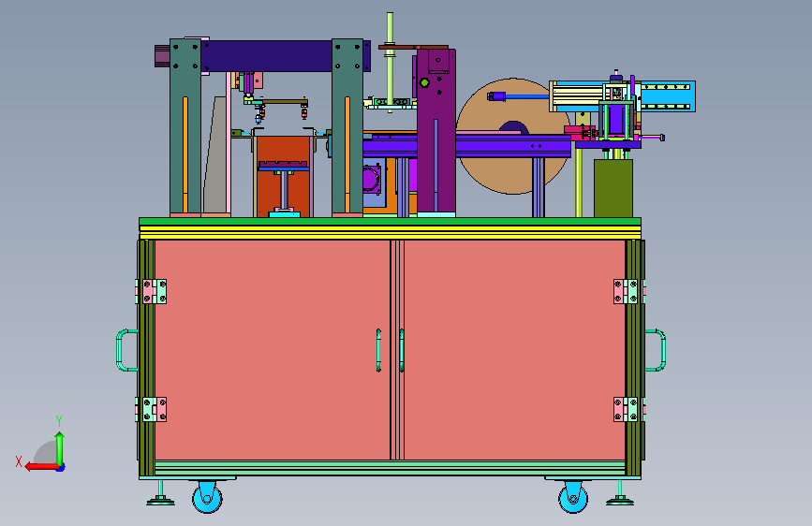
Task: Select the tall magenta vertical column
Action: [x=436, y=132]
